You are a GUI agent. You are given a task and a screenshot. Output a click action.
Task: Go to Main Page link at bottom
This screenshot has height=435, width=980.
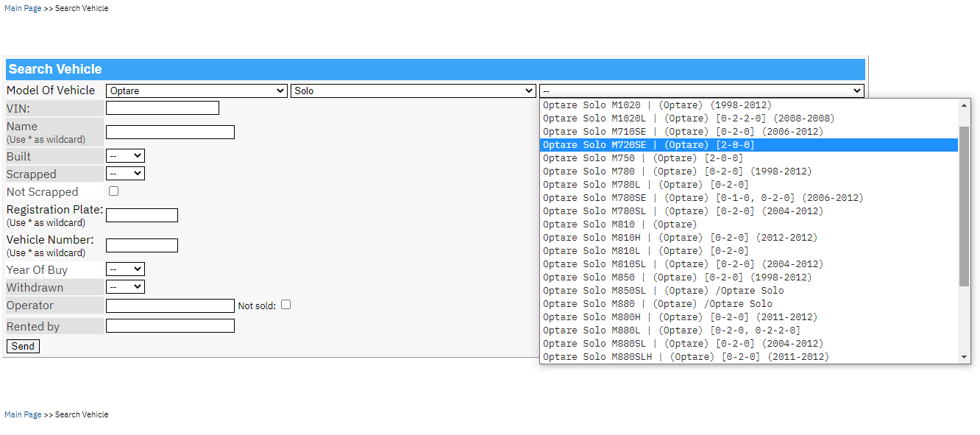click(23, 414)
